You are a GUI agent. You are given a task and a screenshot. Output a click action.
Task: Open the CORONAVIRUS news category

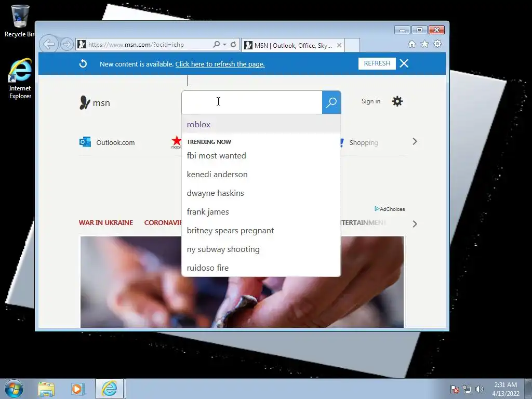click(x=163, y=222)
